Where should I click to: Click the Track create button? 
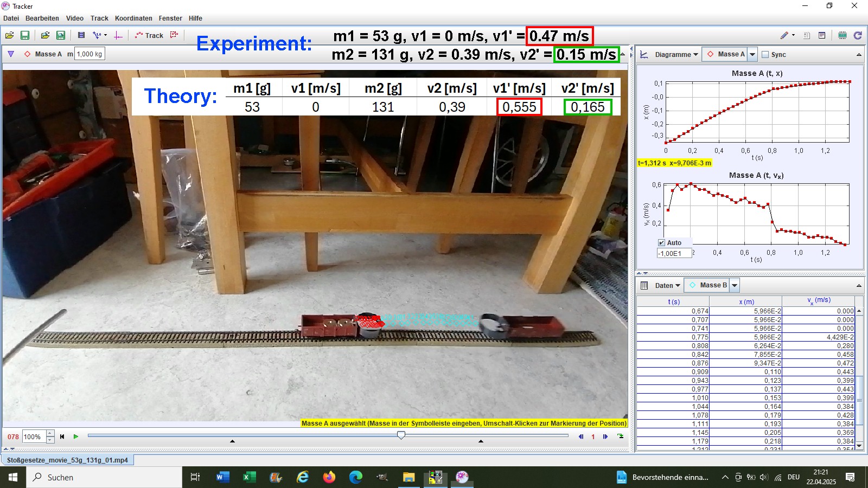click(x=149, y=35)
